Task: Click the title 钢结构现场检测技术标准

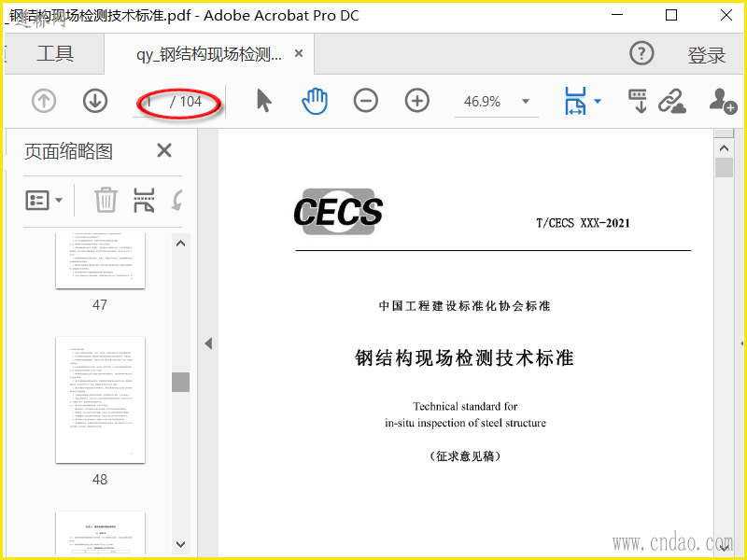Action: pyautogui.click(x=464, y=358)
